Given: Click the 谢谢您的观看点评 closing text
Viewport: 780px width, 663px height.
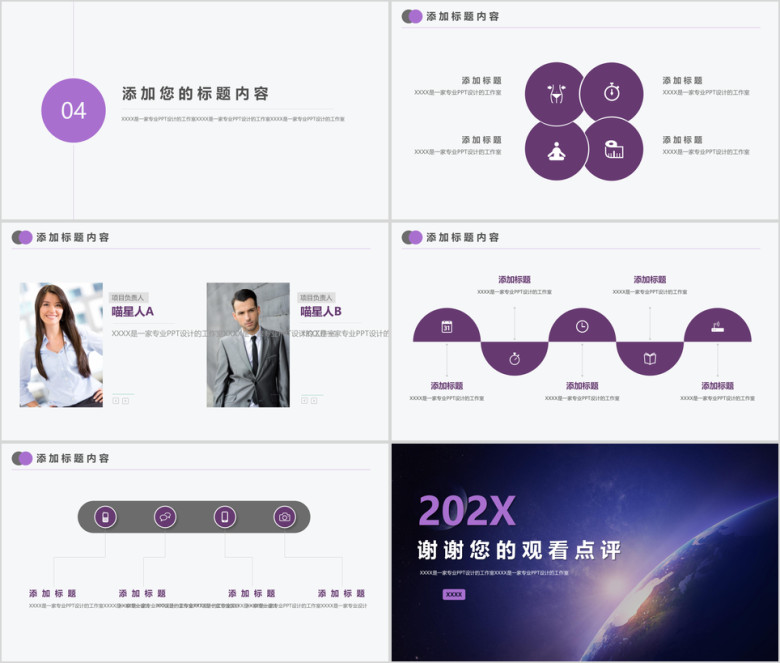Looking at the screenshot, I should coord(519,550).
